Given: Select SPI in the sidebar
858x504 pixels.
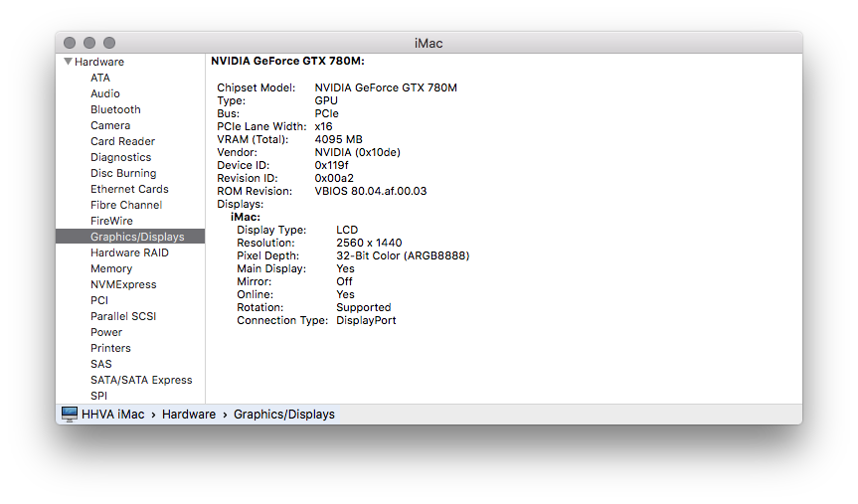Looking at the screenshot, I should point(98,395).
